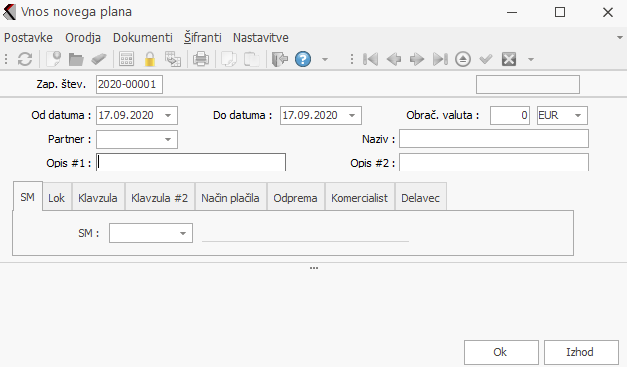This screenshot has width=627, height=367.
Task: Switch to Odprema tab
Action: click(x=296, y=198)
